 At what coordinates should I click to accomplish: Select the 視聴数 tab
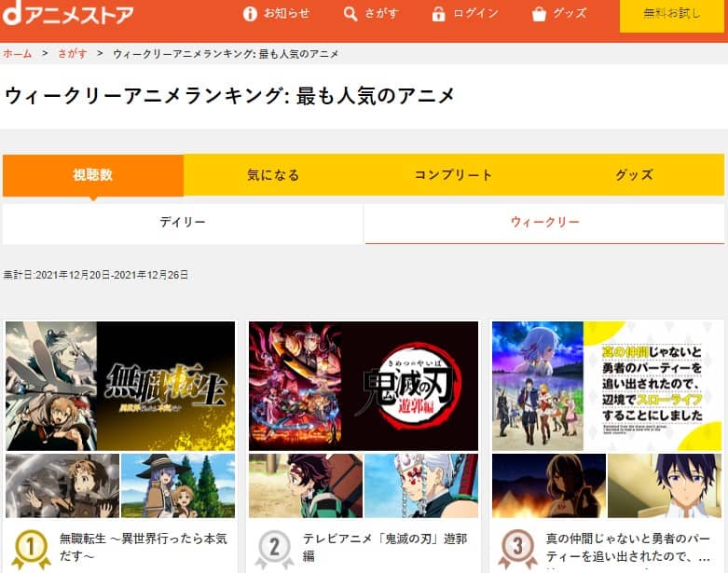[93, 175]
